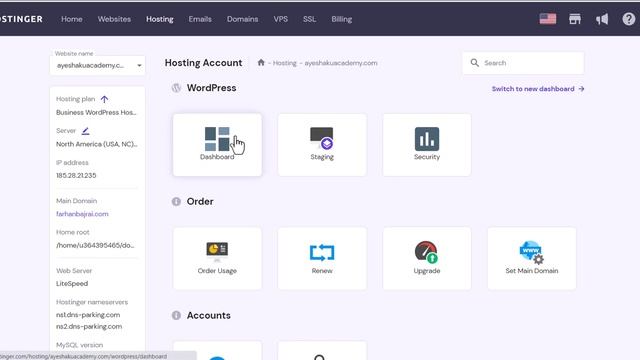This screenshot has height=360, width=640.
Task: Click the farhanbajrai.com main domain link
Action: pyautogui.click(x=82, y=214)
